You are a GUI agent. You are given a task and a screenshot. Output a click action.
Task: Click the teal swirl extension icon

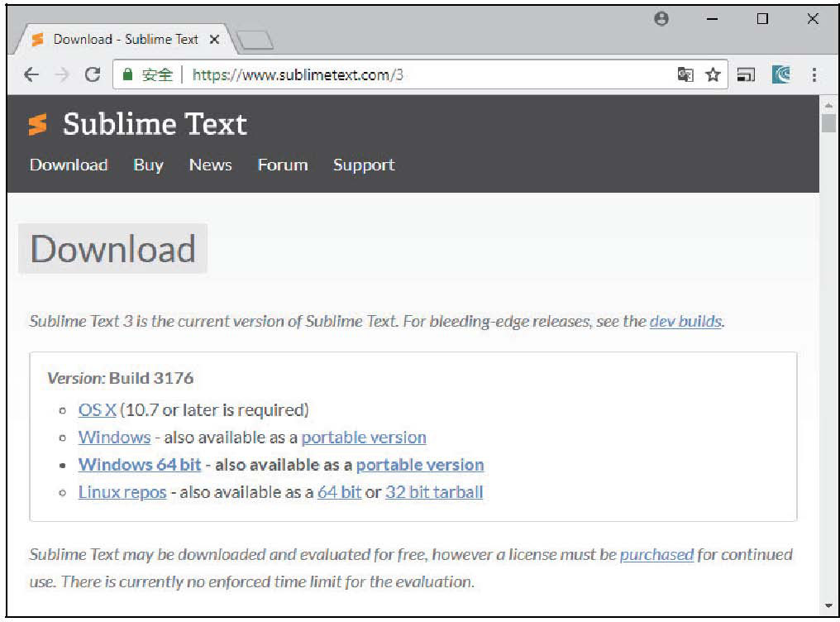click(781, 74)
